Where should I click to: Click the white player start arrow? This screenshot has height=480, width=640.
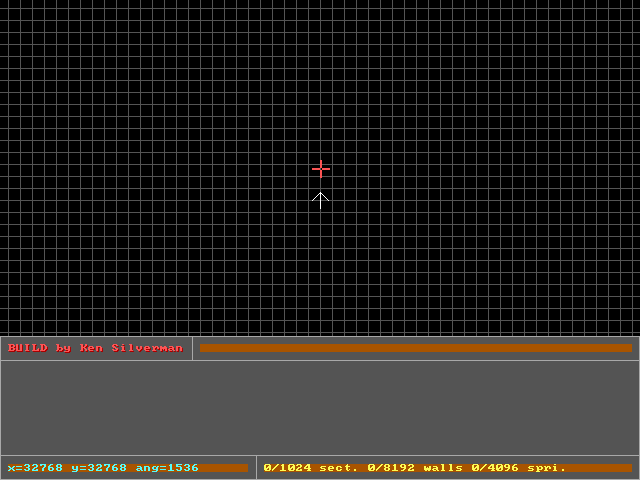point(320,200)
